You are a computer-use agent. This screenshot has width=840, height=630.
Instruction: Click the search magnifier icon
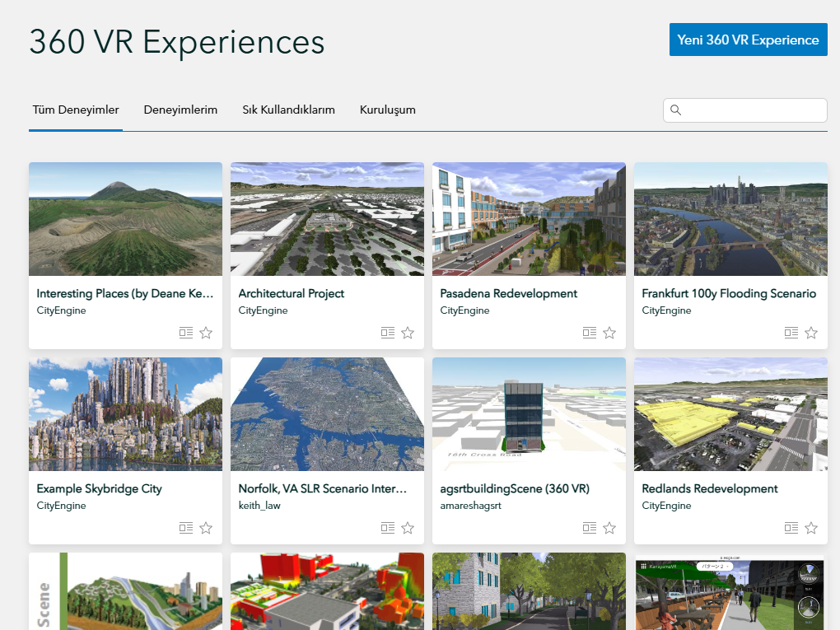click(675, 110)
